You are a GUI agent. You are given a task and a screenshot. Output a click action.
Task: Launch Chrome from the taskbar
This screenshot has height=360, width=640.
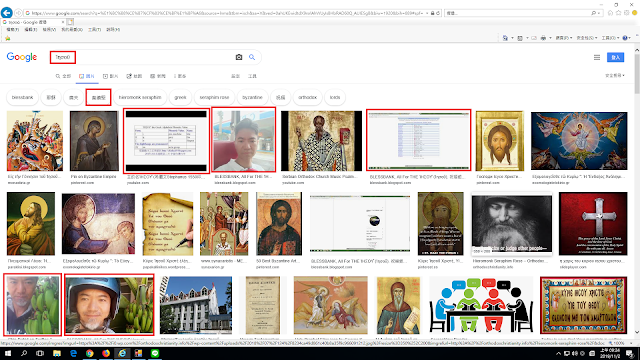89,353
